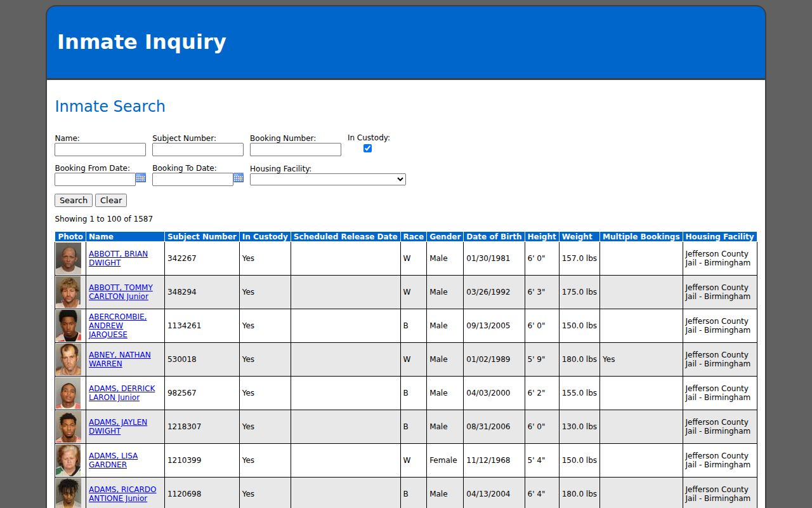Viewport: 812px width, 508px height.
Task: Open ABERCROMBIE, ANDREW JARQUESE inmate link
Action: point(117,326)
